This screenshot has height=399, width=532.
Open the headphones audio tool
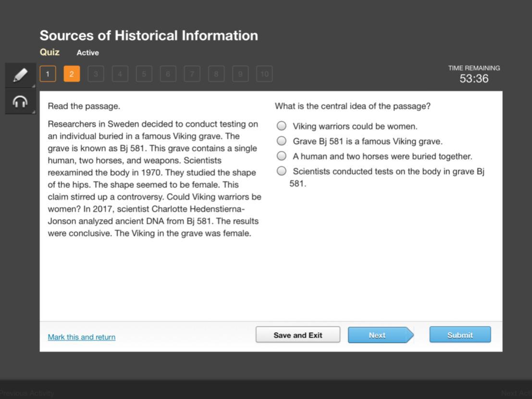(x=20, y=102)
